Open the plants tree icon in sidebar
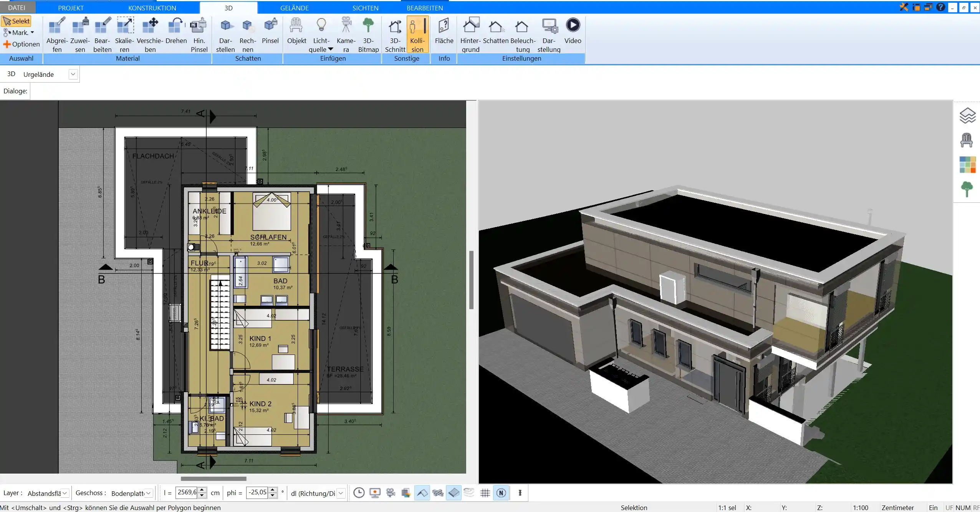The image size is (980, 512). pos(967,189)
